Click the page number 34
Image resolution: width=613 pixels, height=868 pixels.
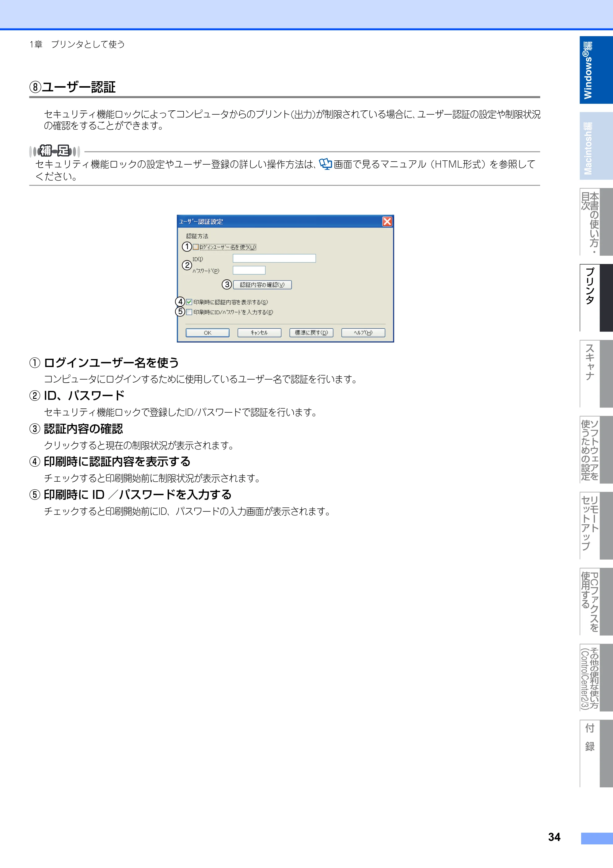(x=554, y=837)
